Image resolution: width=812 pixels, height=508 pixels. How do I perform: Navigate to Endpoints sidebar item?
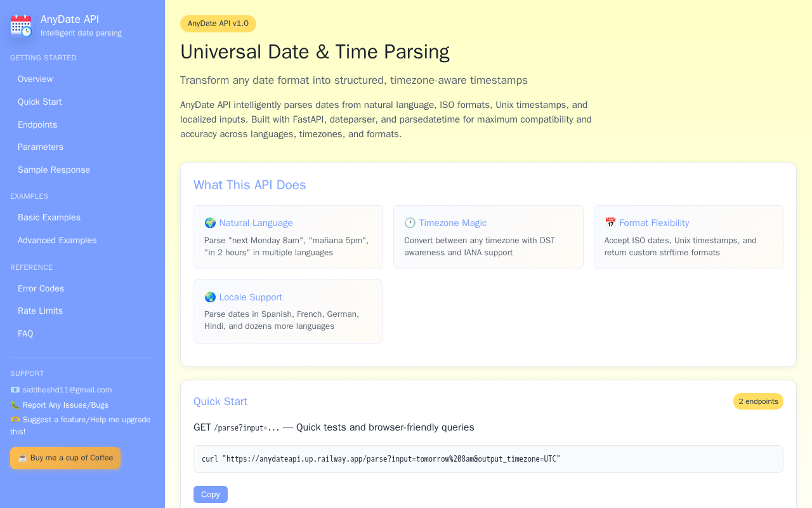coord(37,125)
